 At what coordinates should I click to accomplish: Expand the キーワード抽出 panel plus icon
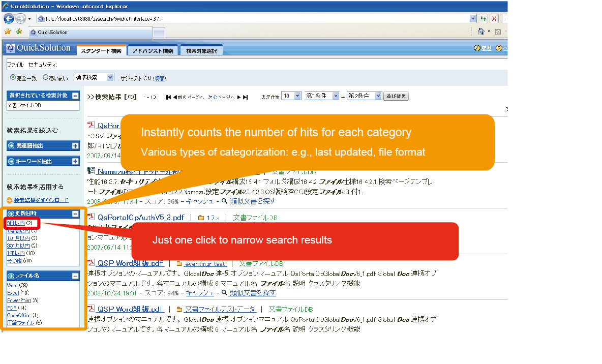(x=75, y=162)
